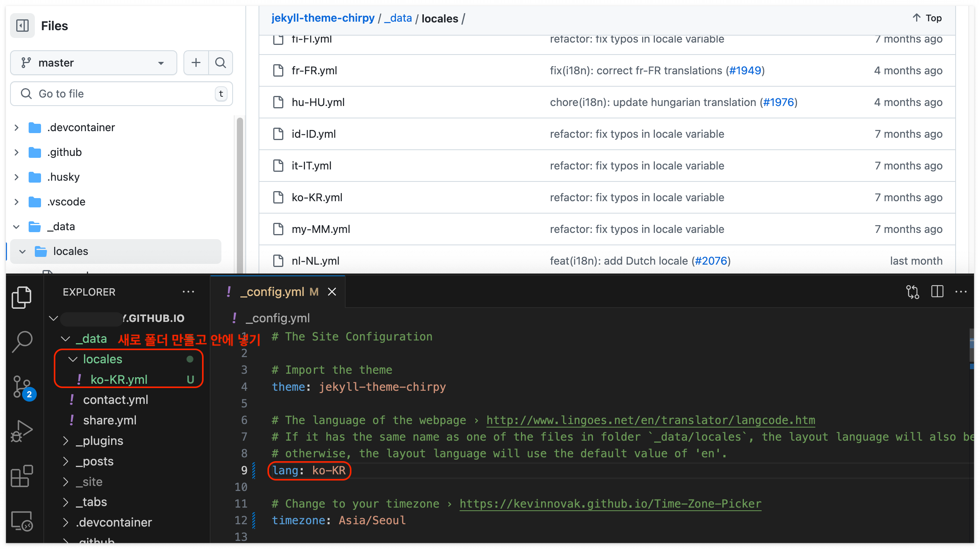This screenshot has height=549, width=980.
Task: Open Extensions view icon
Action: click(22, 476)
